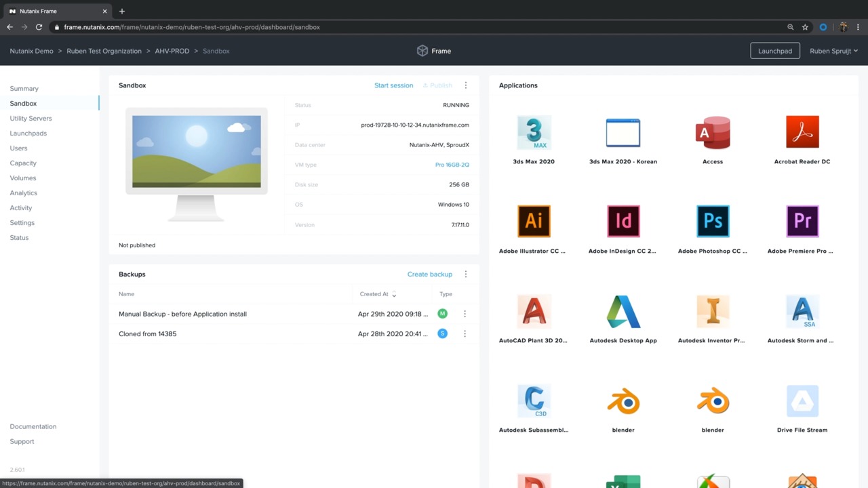
Task: Open the Acrobat Reader DC icon
Action: pyautogui.click(x=802, y=133)
